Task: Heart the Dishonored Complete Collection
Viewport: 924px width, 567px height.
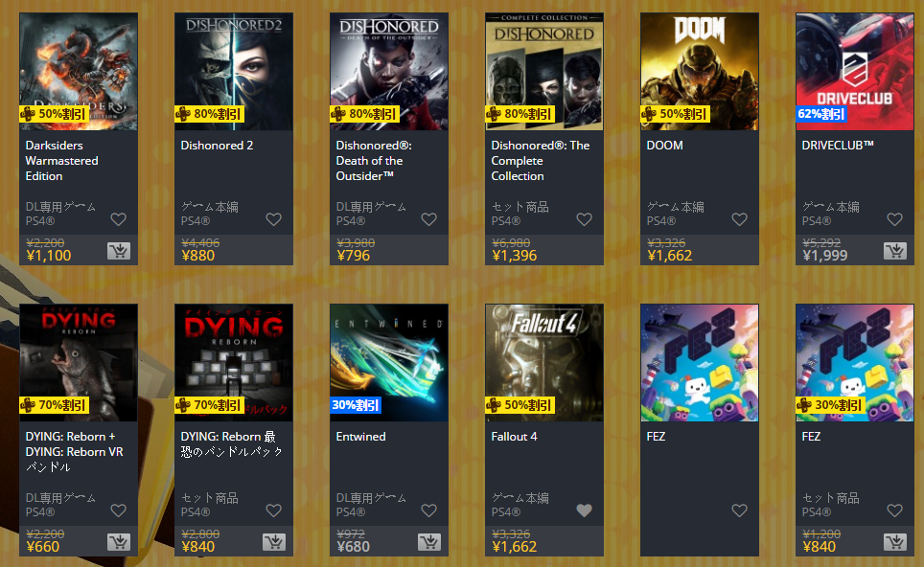Action: tap(584, 219)
